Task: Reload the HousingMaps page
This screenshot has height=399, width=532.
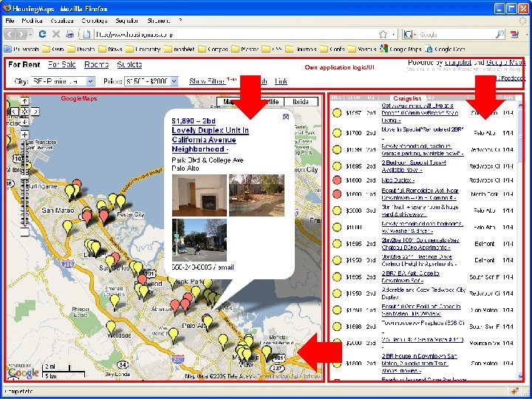Action: point(42,34)
